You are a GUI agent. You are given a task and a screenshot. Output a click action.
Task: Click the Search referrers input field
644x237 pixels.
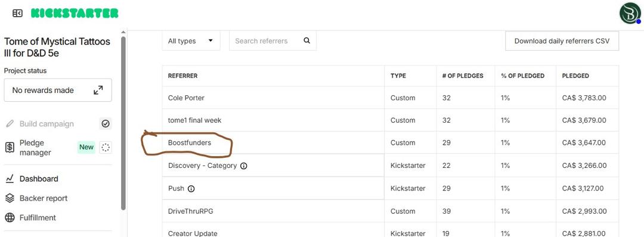point(273,41)
